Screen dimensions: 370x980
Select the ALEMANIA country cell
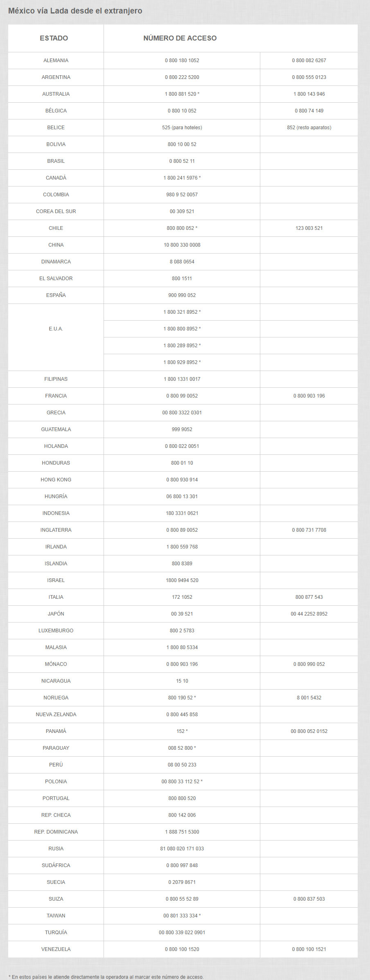[56, 61]
